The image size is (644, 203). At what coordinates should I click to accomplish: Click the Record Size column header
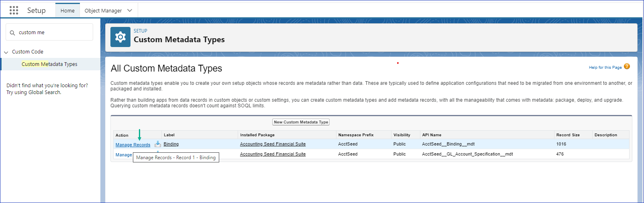click(568, 135)
